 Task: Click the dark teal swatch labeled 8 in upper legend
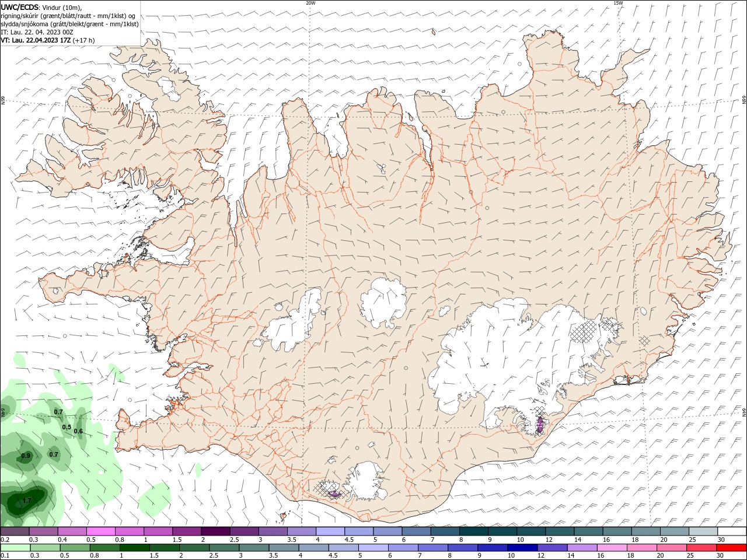[x=473, y=531]
